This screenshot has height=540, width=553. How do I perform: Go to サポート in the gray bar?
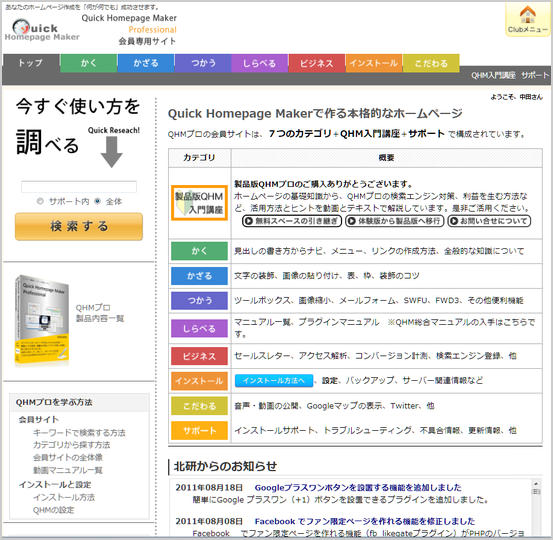(x=535, y=75)
